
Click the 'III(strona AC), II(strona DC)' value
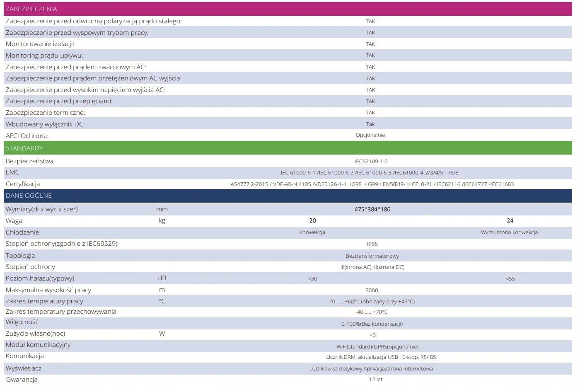coord(372,267)
